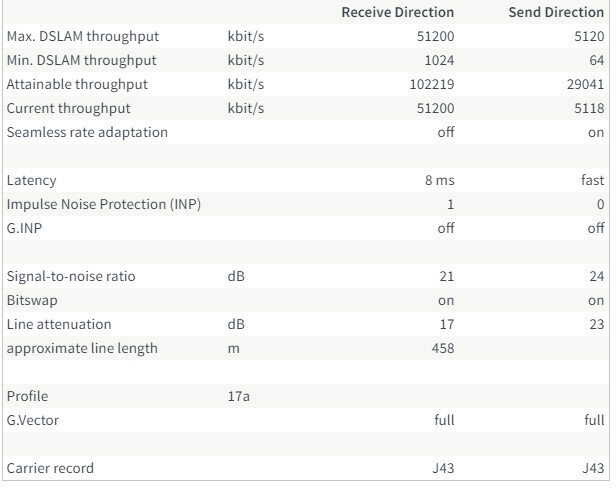Image resolution: width=616 pixels, height=488 pixels.
Task: Click the Carrier record receive value J43
Action: point(443,468)
